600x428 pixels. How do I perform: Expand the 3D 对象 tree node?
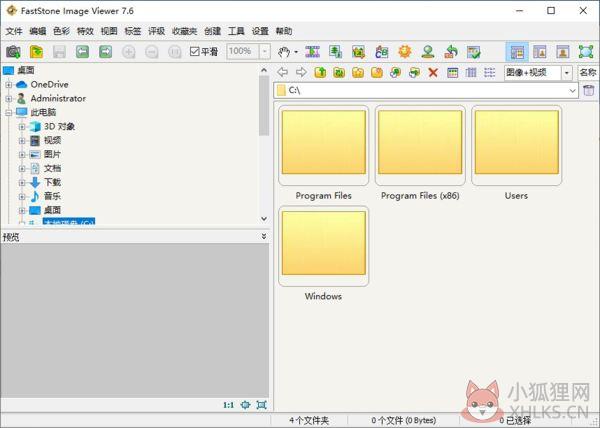tap(22, 127)
